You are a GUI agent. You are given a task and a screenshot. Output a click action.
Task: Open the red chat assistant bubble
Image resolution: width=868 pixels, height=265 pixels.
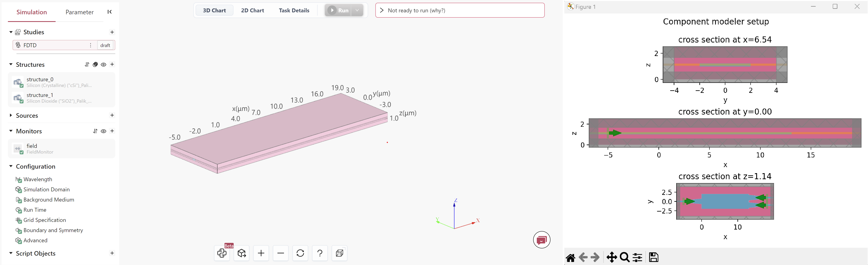[x=541, y=240]
